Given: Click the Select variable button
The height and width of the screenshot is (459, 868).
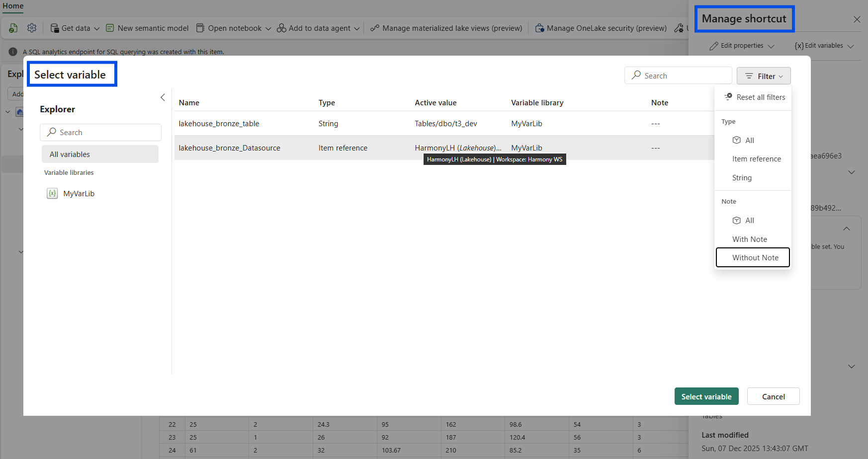Looking at the screenshot, I should click(x=706, y=396).
